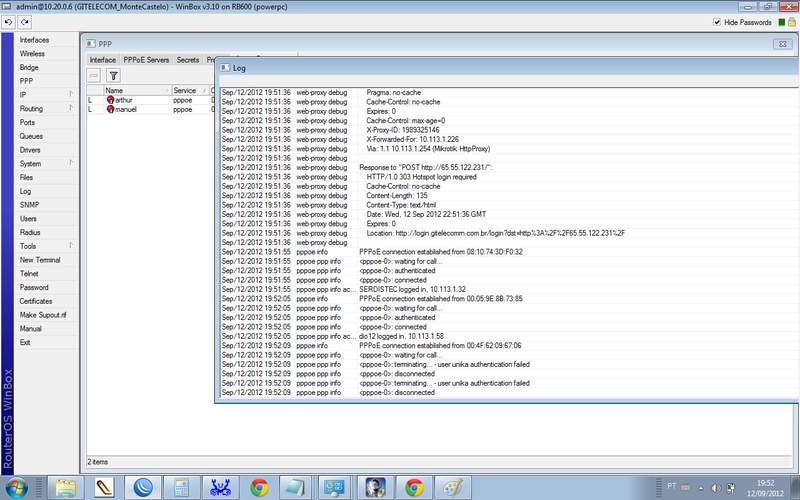Open the Windows Start button

[x=16, y=488]
